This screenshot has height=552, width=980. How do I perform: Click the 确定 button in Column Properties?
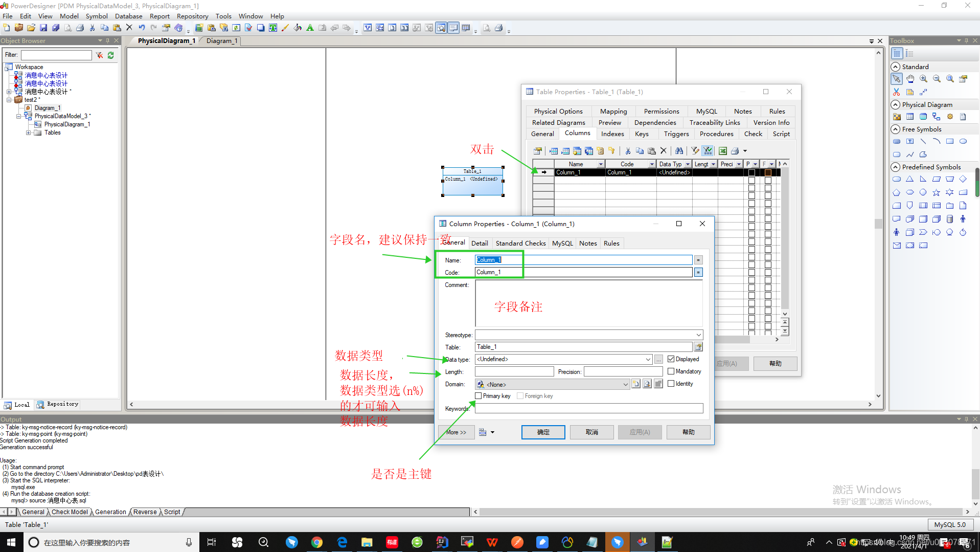click(x=543, y=432)
